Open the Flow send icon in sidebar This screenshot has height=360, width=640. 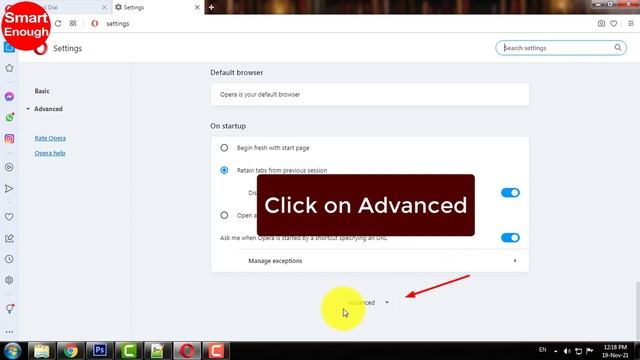[x=9, y=189]
